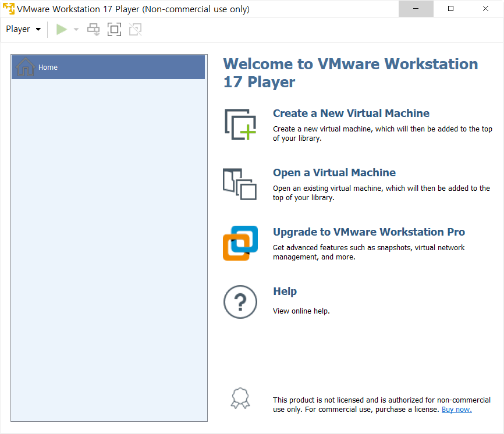
Task: Click 'View online help.' text
Action: (301, 311)
